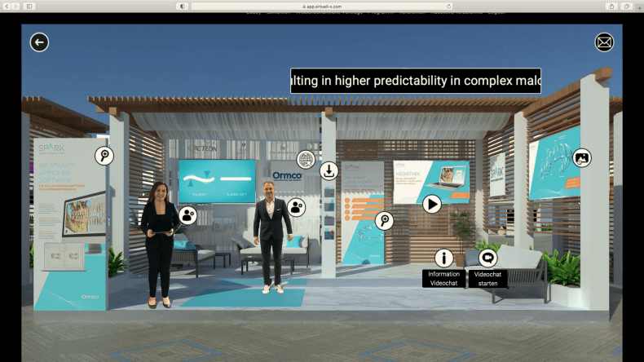Image resolution: width=644 pixels, height=362 pixels.
Task: Focus the app.virtuell-x.com address bar
Action: [322, 7]
